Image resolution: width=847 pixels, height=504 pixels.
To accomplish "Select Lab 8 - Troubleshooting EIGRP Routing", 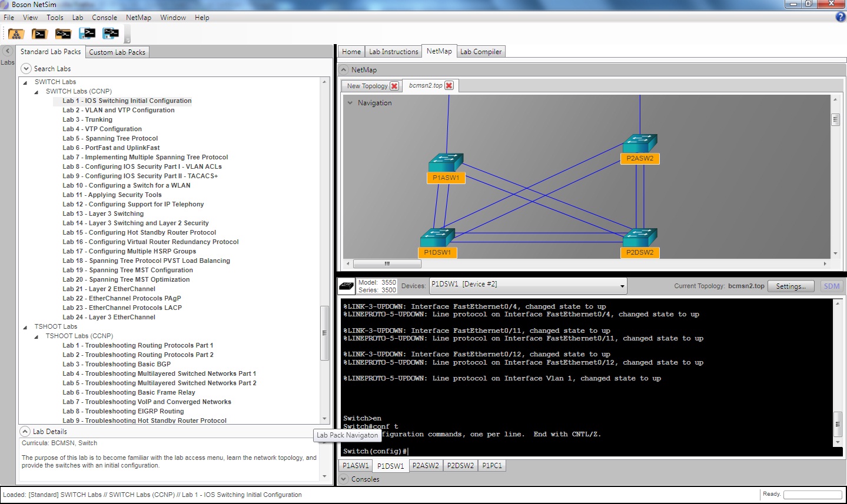I will pos(123,411).
